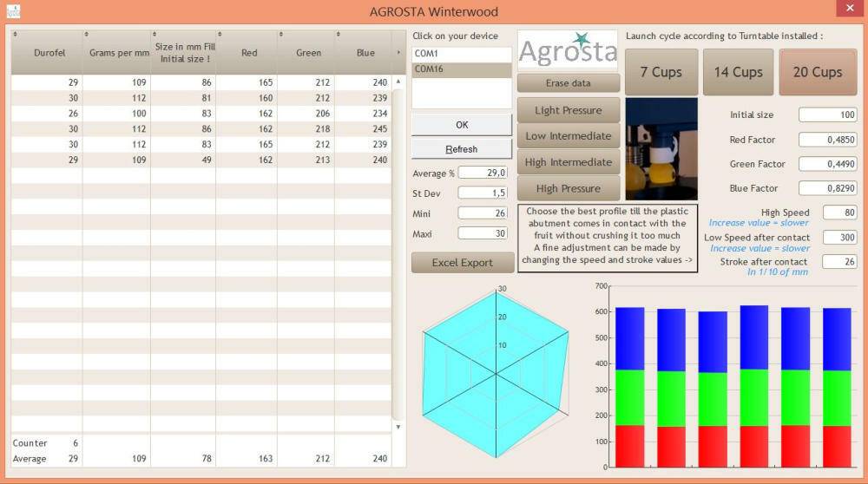Edit the Blue Factor field
Image resolution: width=868 pixels, height=484 pixels.
pyautogui.click(x=827, y=188)
